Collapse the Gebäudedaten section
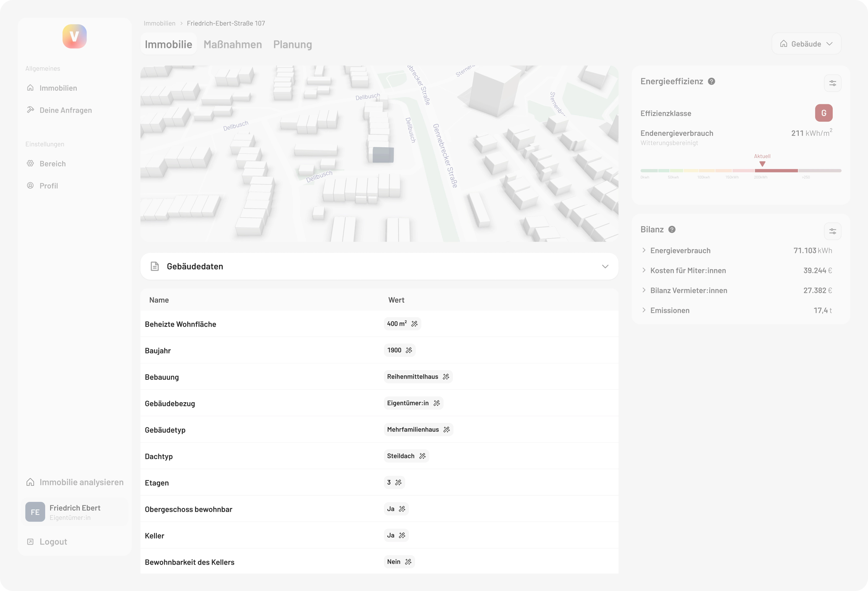Viewport: 868px width, 591px height. [x=605, y=266]
